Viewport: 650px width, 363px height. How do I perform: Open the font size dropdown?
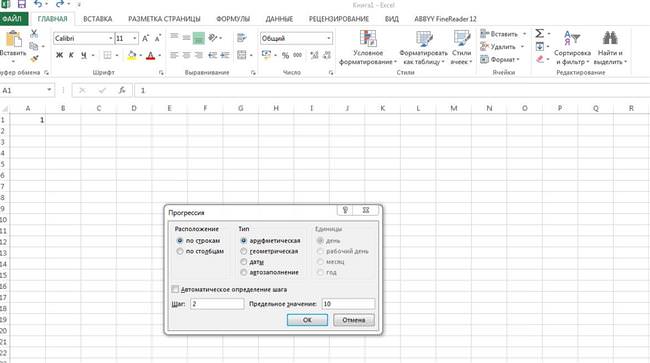135,38
